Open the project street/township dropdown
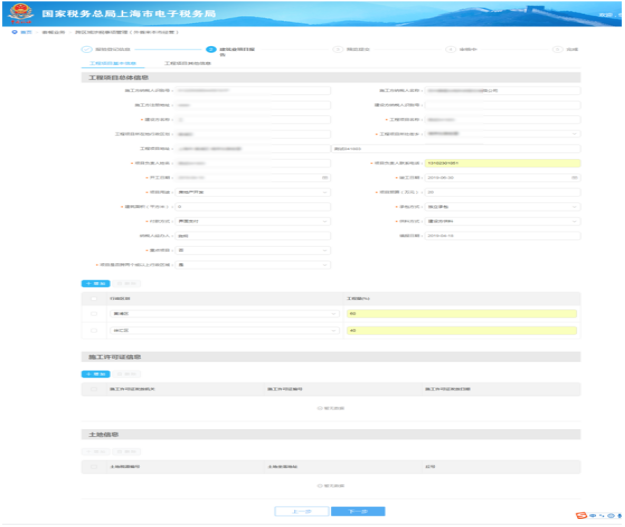This screenshot has height=527, width=625. 502,134
